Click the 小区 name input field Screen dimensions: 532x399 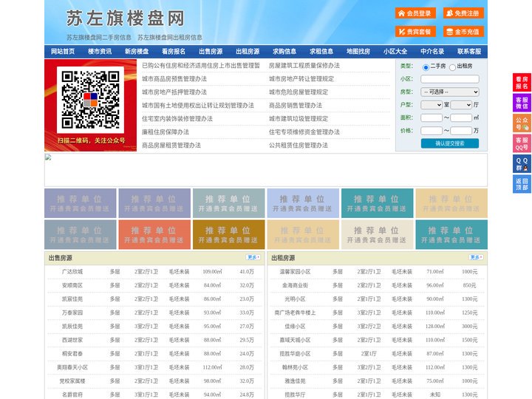(x=450, y=79)
